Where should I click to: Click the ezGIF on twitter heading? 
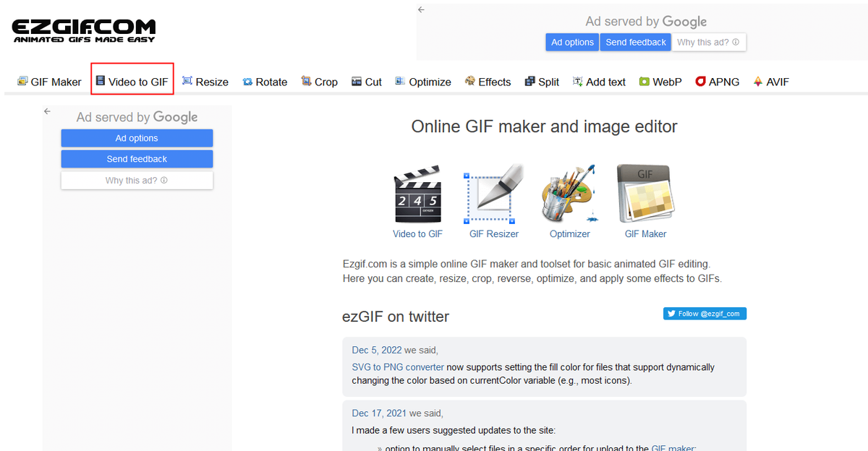(396, 317)
